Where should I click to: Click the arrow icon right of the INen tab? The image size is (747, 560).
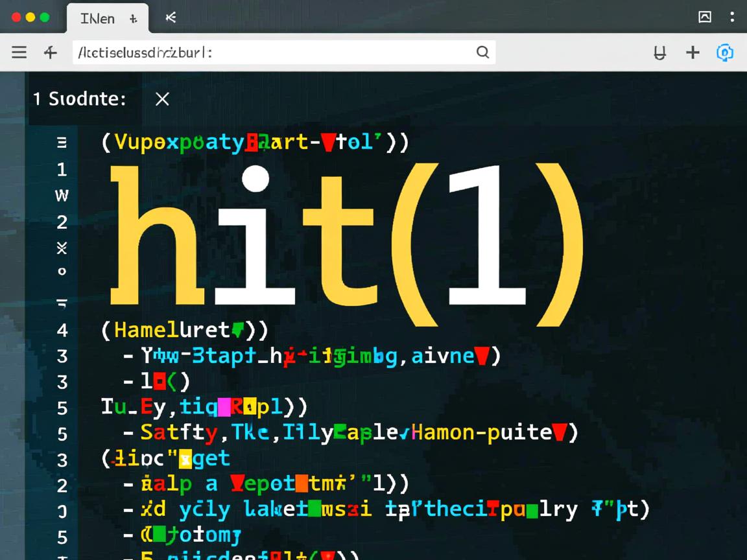[x=171, y=18]
